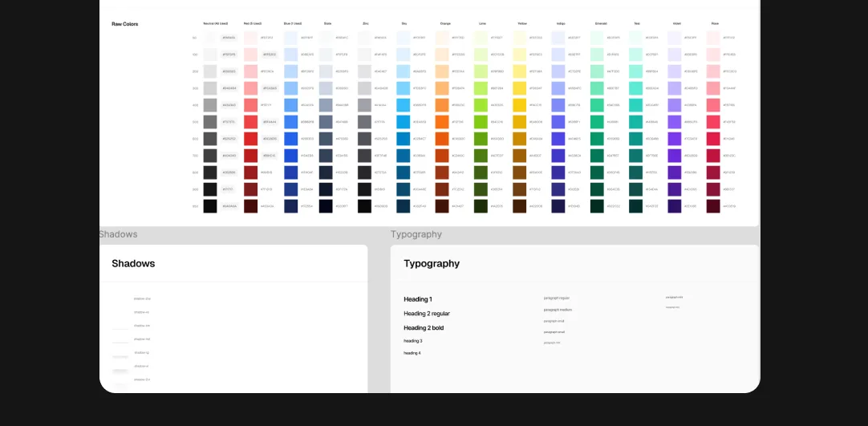Click the "Violet" column header
Viewport: 868px width, 426px height.
click(677, 24)
